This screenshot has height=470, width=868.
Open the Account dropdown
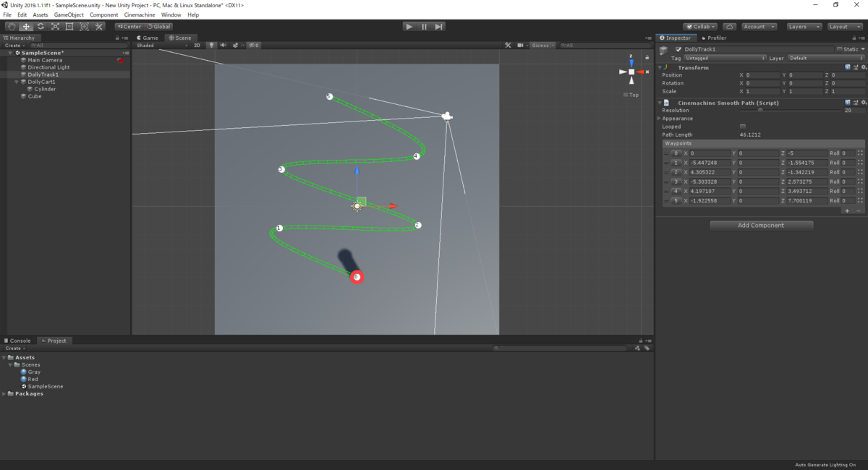click(759, 27)
